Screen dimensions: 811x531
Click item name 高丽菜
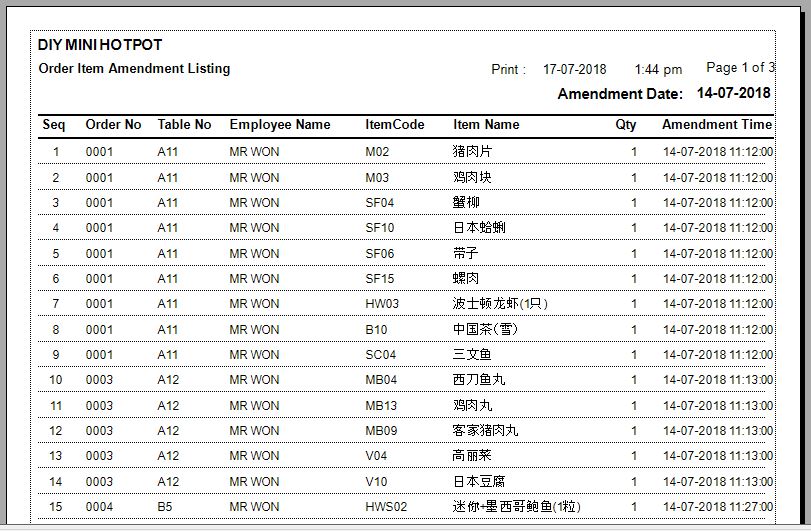pyautogui.click(x=472, y=456)
